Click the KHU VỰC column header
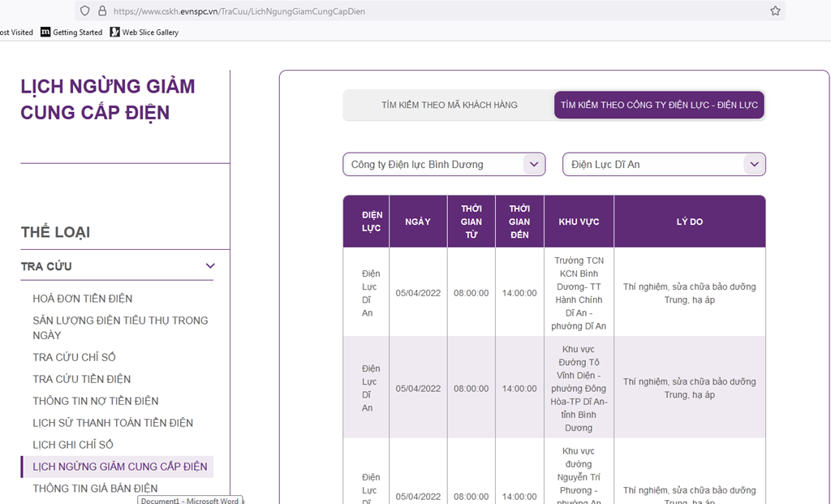Viewport: 831px width, 504px height. click(579, 222)
